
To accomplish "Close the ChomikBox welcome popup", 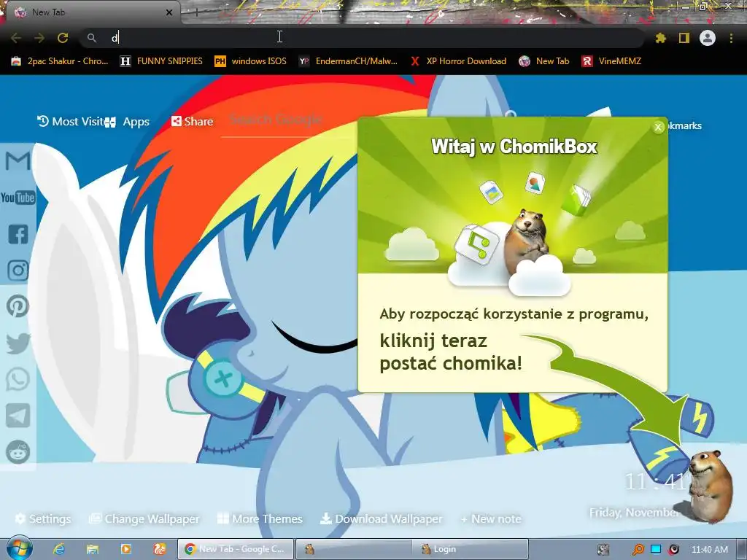I will tap(658, 127).
